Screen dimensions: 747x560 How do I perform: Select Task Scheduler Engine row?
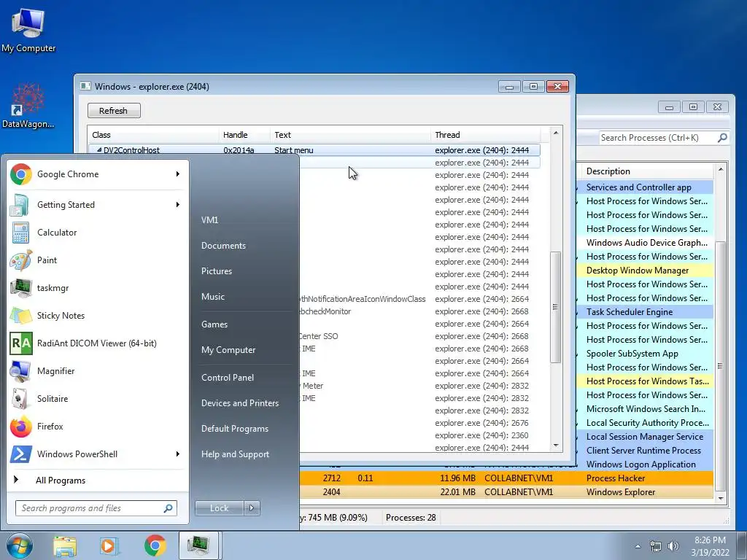pos(645,312)
